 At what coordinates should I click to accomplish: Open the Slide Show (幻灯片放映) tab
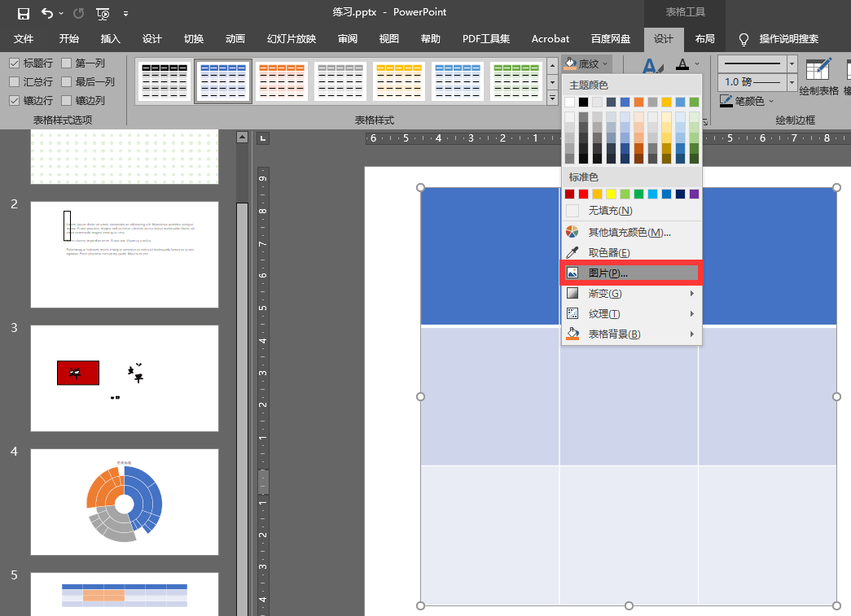pyautogui.click(x=292, y=39)
